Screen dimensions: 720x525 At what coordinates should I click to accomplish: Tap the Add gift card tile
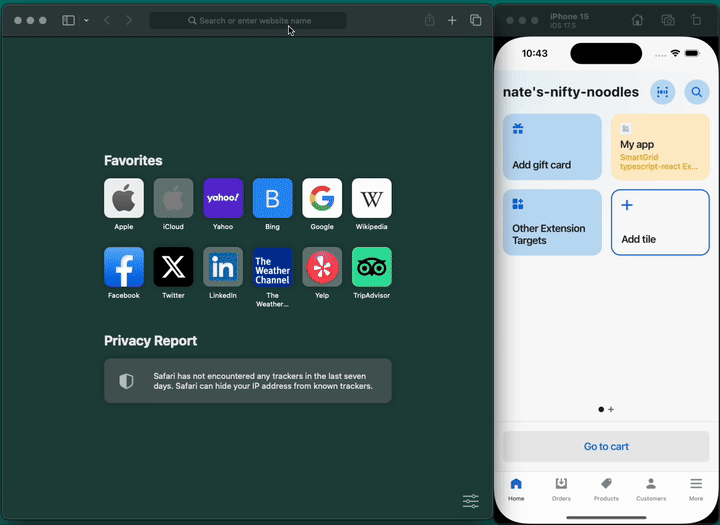(x=552, y=146)
